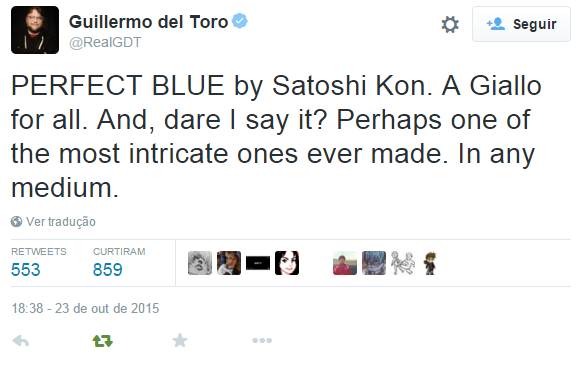
Task: Open the gear settings dropdown
Action: coord(450,24)
